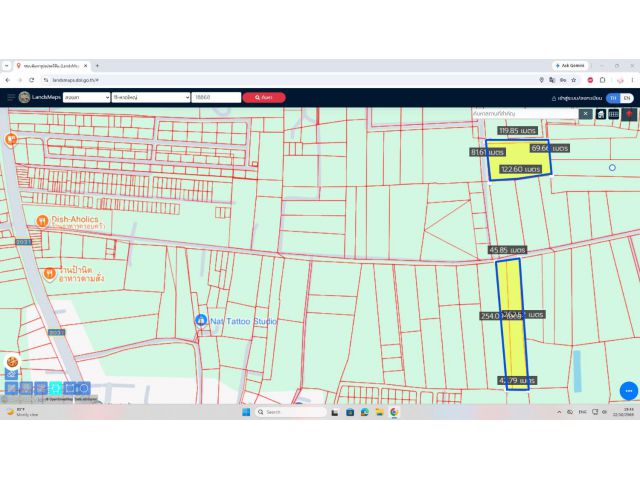The height and width of the screenshot is (480, 640).
Task: Click the layers icon below cookie
Action: point(11,374)
